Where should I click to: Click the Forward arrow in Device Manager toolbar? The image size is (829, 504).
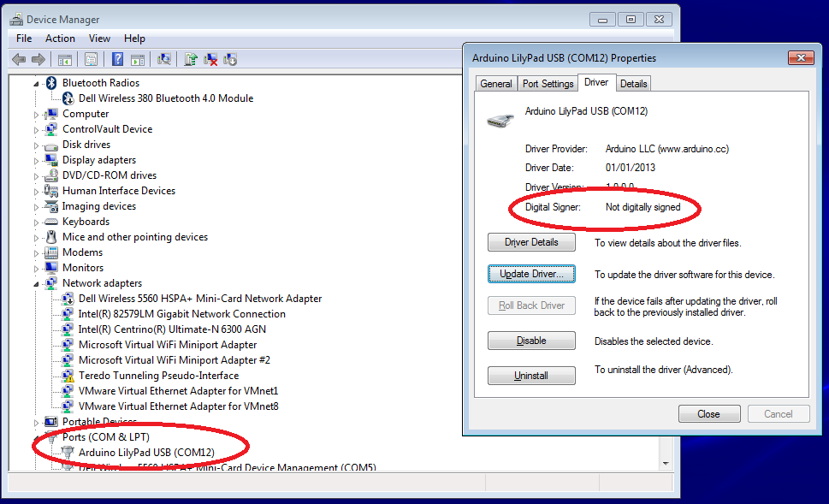38,59
